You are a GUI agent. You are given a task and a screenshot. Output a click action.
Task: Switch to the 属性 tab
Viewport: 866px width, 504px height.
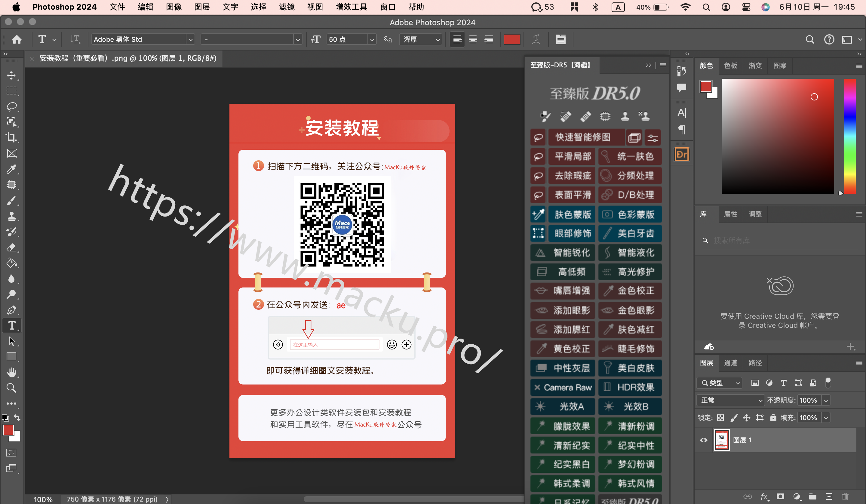tap(731, 214)
